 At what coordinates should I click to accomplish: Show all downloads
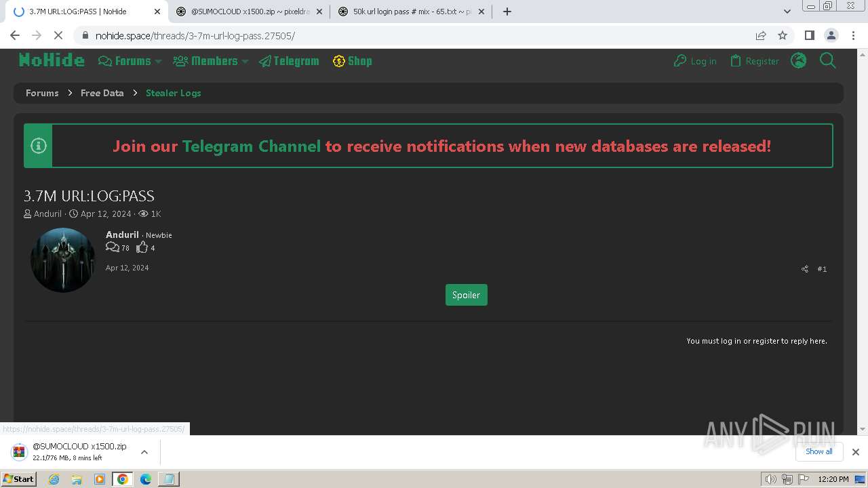(819, 451)
